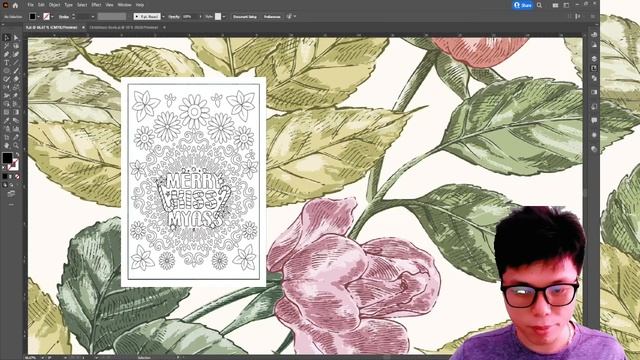Screen dimensions: 640x360
Task: Choose the Free Transform tool
Action: [x=16, y=95]
